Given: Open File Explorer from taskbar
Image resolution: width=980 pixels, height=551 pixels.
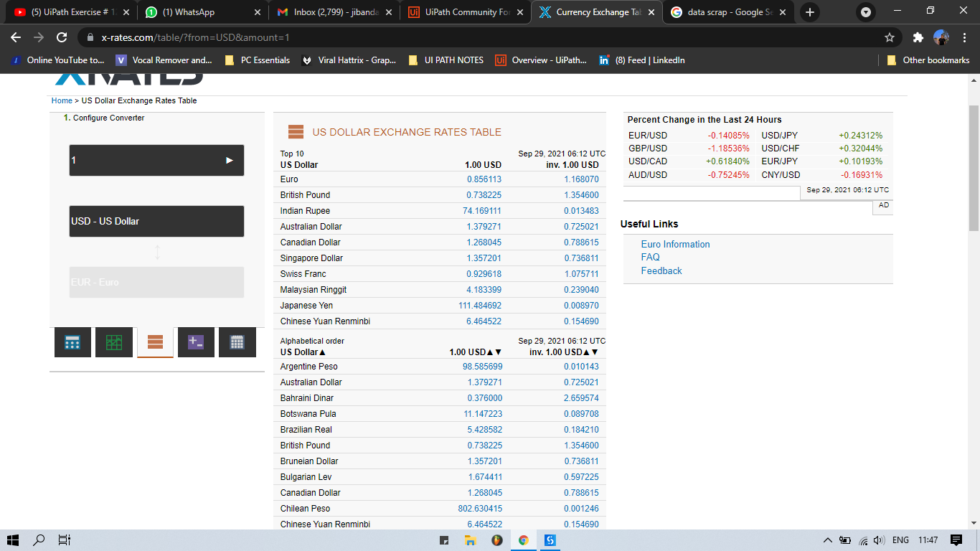Looking at the screenshot, I should (471, 540).
